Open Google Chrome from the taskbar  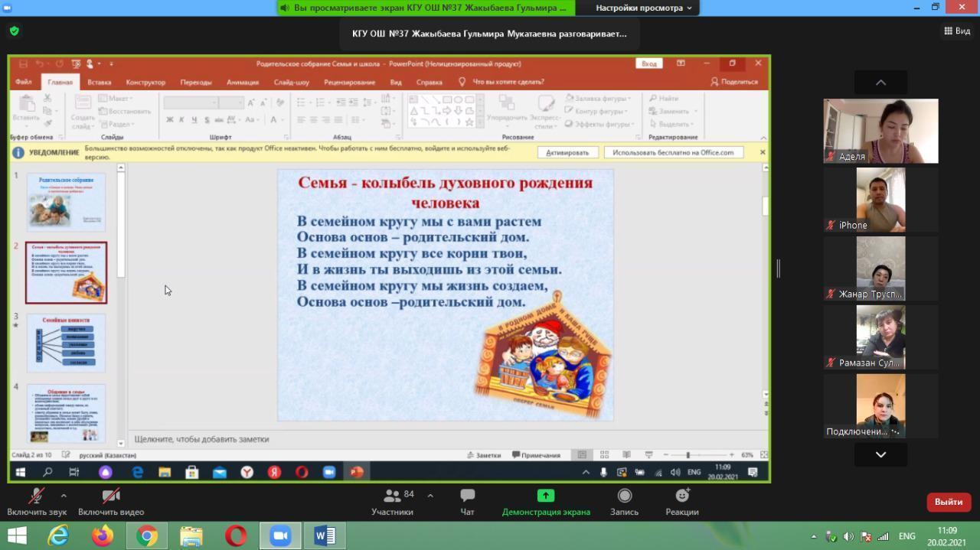(x=147, y=536)
